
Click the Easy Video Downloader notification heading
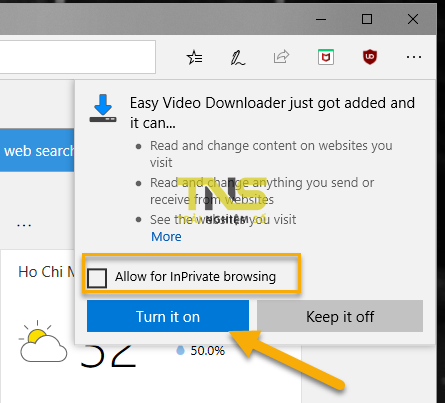click(272, 112)
